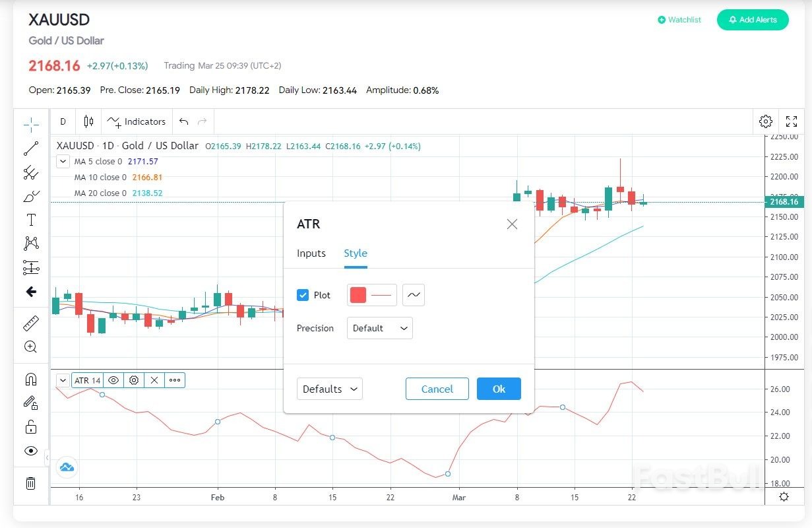Uncheck the Plot checkbox in ATR dialog
Image resolution: width=812 pixels, height=528 pixels.
(303, 295)
